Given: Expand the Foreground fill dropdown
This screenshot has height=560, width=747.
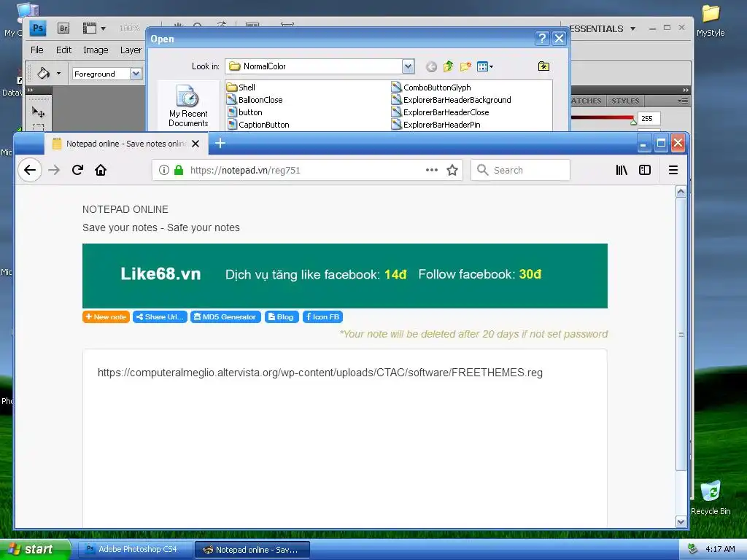Looking at the screenshot, I should [x=136, y=74].
